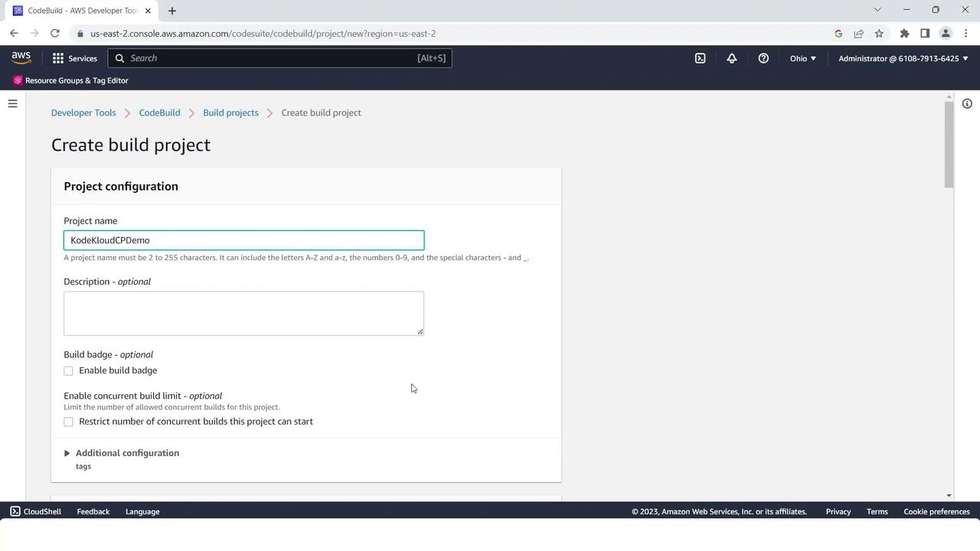View site information lock icon
Image resolution: width=980 pixels, height=551 pixels.
(x=80, y=34)
